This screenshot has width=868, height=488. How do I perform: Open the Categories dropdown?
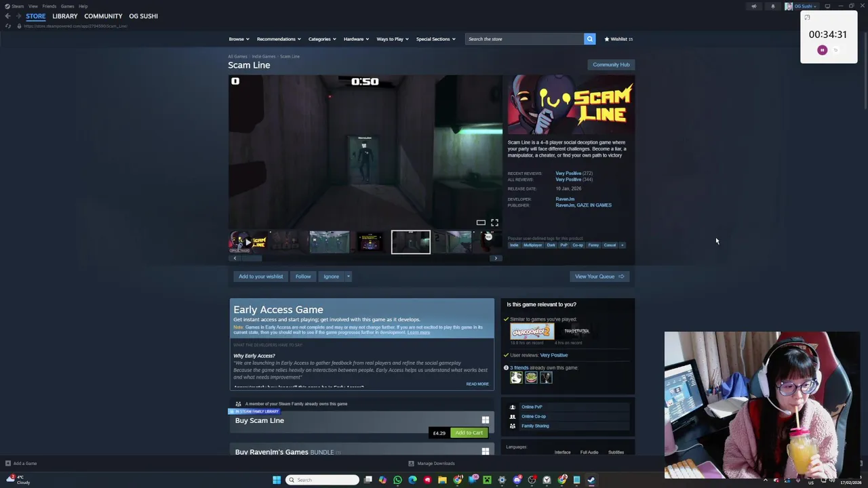click(x=322, y=39)
